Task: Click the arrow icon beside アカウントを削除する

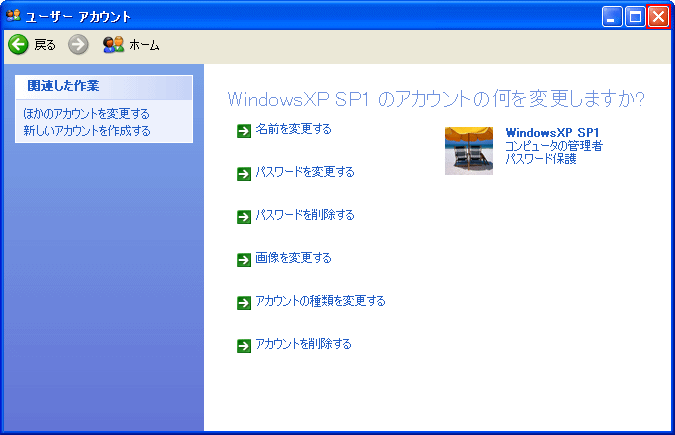Action: coord(244,346)
